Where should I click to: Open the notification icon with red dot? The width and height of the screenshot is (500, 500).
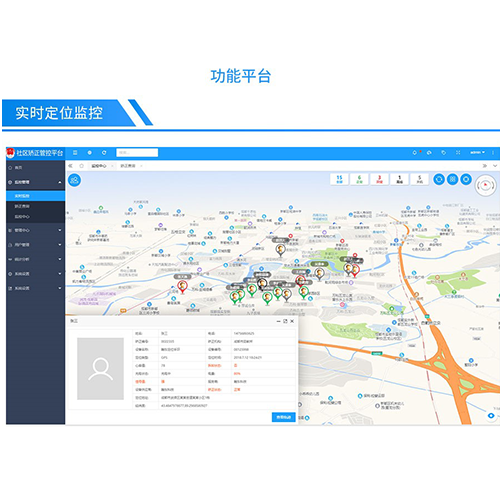pos(415,153)
